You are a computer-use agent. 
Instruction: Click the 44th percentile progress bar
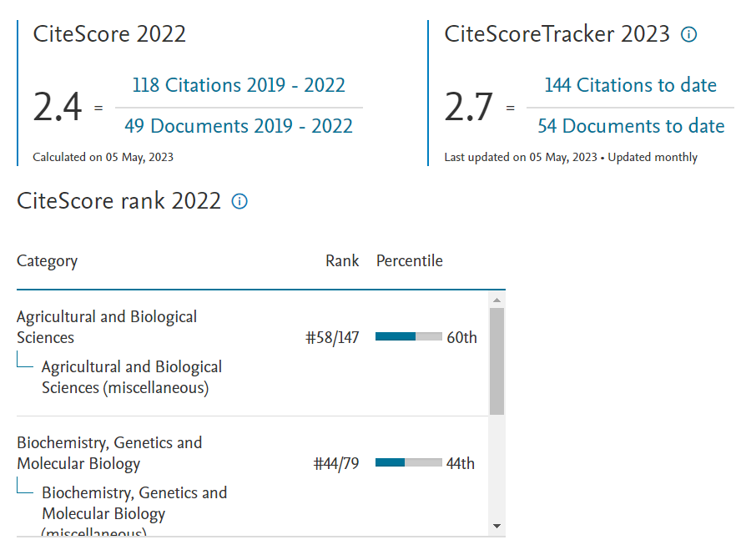pyautogui.click(x=409, y=462)
